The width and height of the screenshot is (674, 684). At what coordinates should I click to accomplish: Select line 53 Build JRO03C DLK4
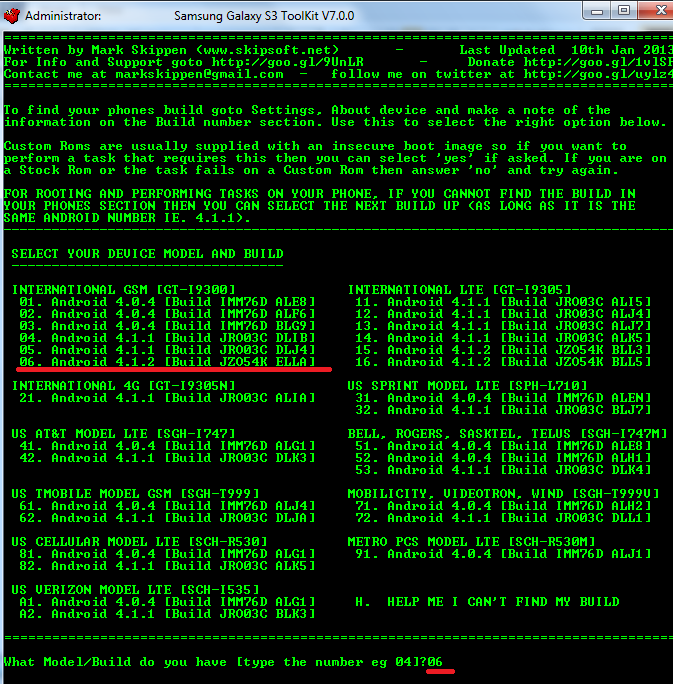tap(503, 470)
